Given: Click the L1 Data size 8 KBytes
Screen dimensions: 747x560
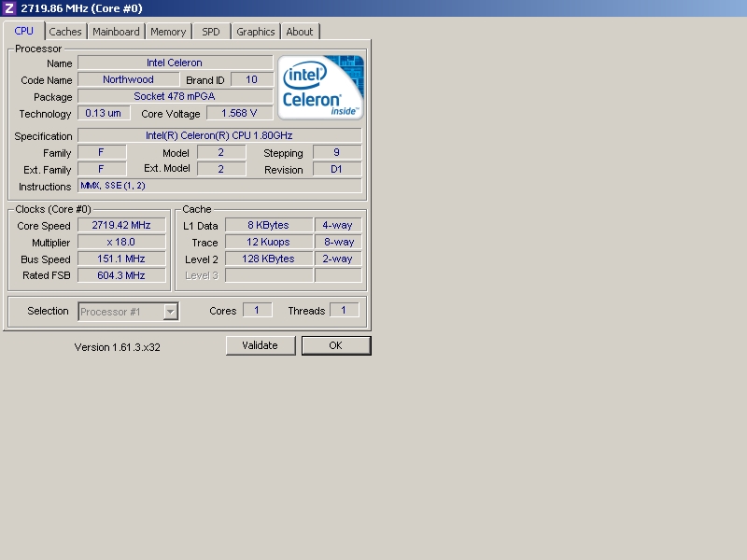Looking at the screenshot, I should pyautogui.click(x=269, y=225).
